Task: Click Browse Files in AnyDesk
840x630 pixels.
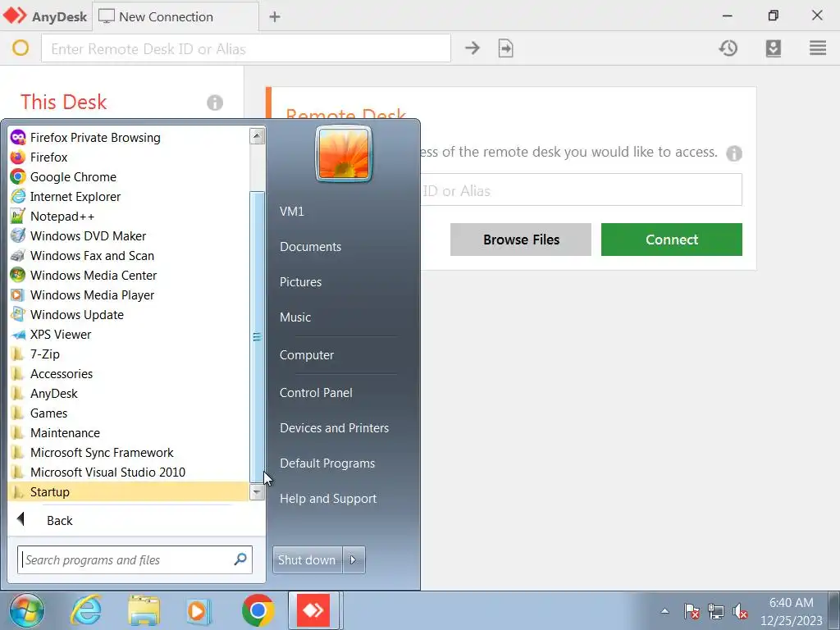Action: point(521,240)
